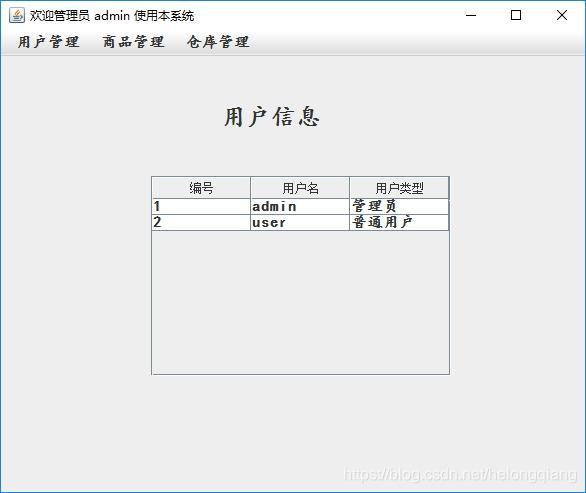Select the 普通用户 user type cell
The image size is (586, 493).
click(399, 222)
